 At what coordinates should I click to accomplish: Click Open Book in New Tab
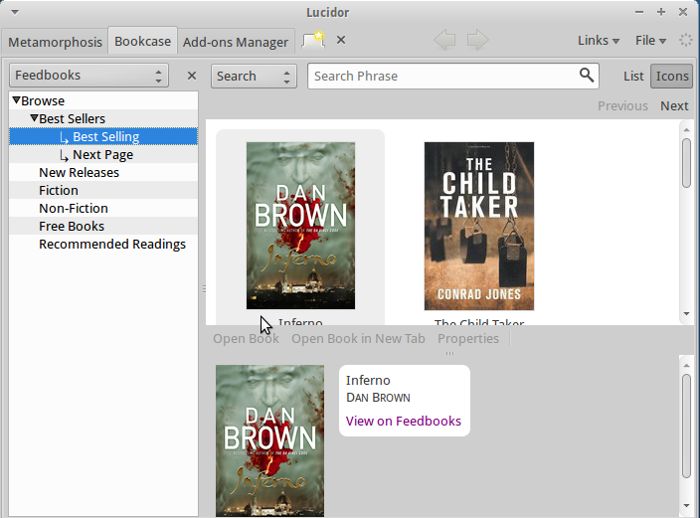pyautogui.click(x=358, y=338)
